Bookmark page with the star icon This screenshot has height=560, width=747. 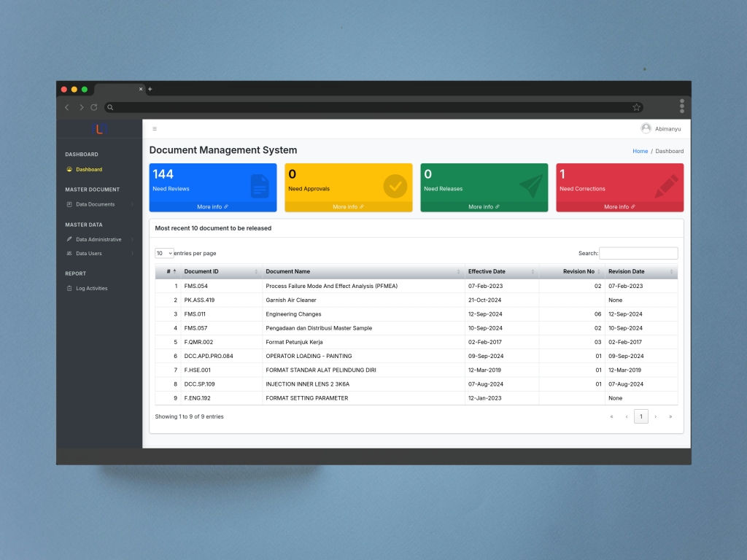point(636,107)
